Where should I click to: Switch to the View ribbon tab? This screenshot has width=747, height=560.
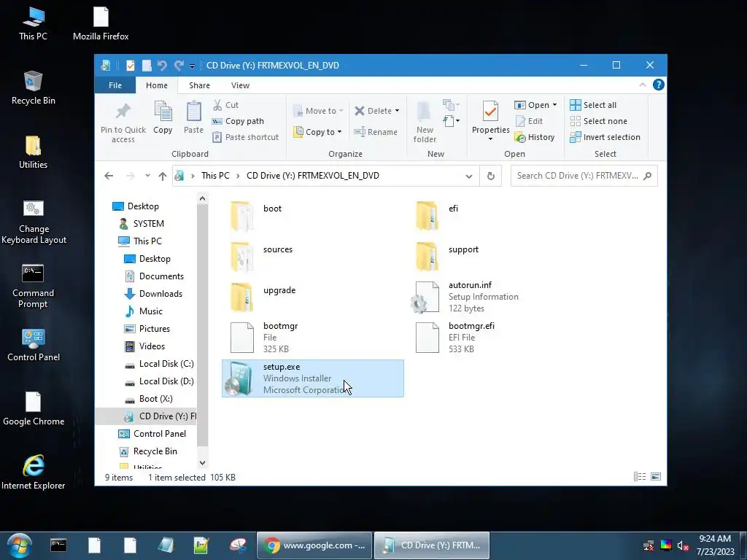pos(240,85)
